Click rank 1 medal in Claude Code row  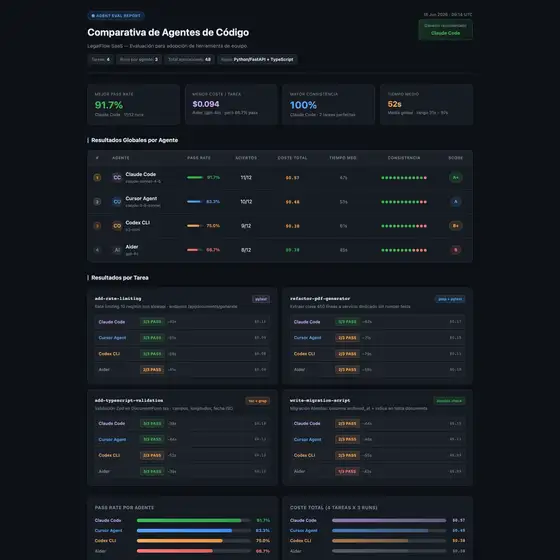pyautogui.click(x=97, y=178)
